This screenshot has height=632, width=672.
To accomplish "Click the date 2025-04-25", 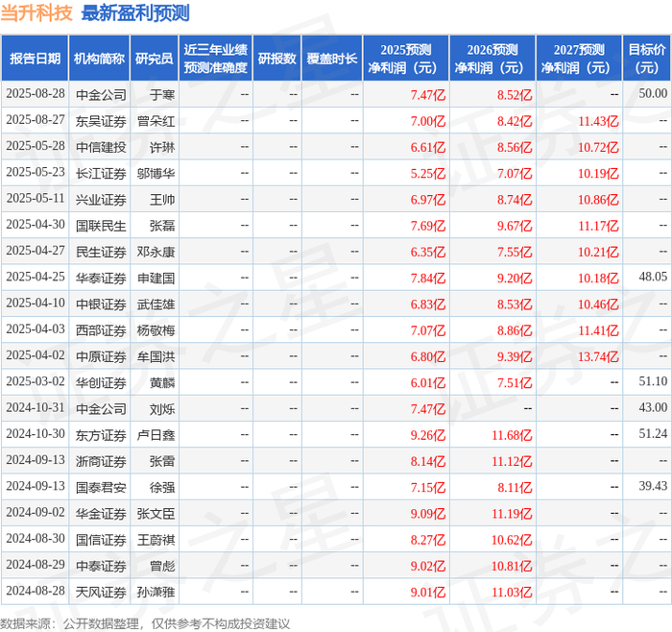I will click(36, 277).
